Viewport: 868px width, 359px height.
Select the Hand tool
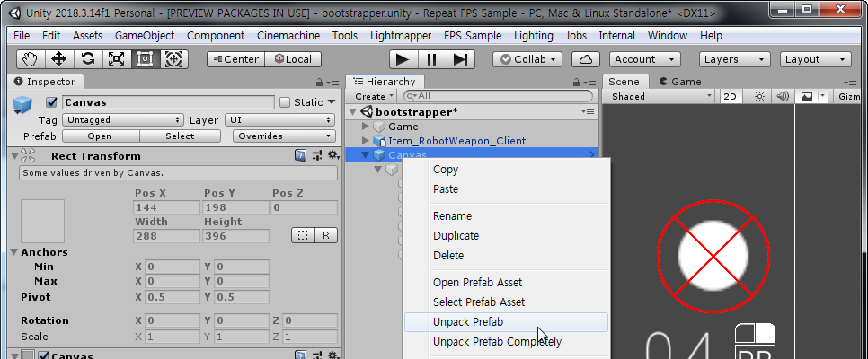click(31, 59)
